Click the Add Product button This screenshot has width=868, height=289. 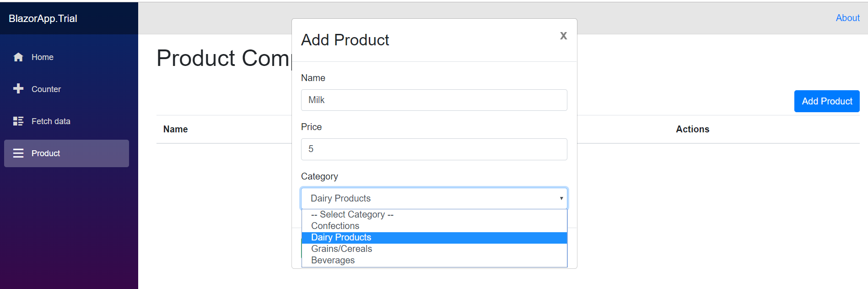tap(826, 101)
